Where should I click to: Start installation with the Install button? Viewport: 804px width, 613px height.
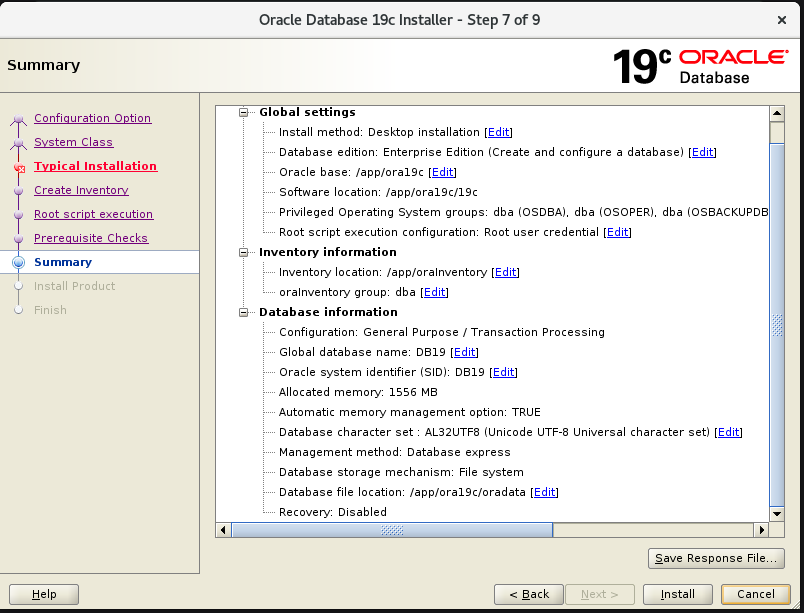tap(677, 594)
